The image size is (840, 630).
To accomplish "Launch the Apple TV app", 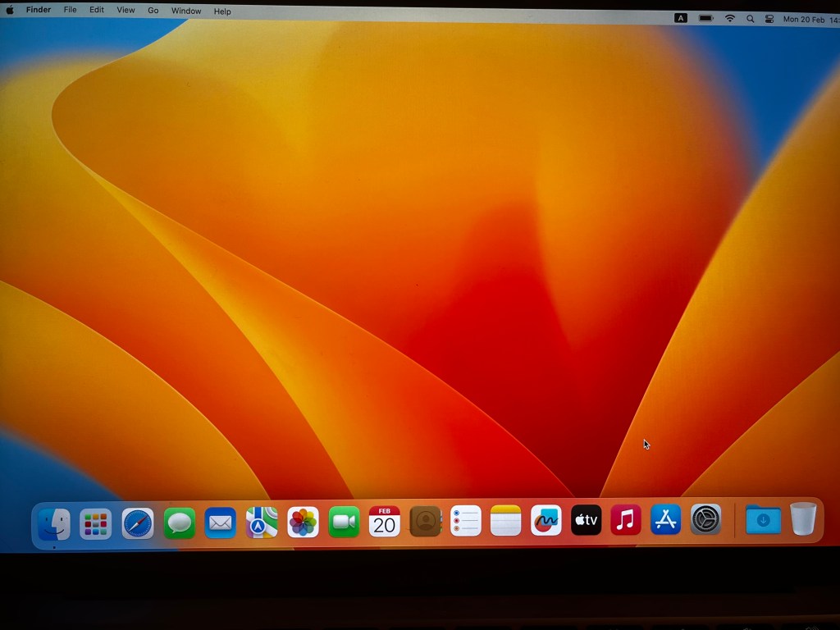I will pyautogui.click(x=586, y=520).
